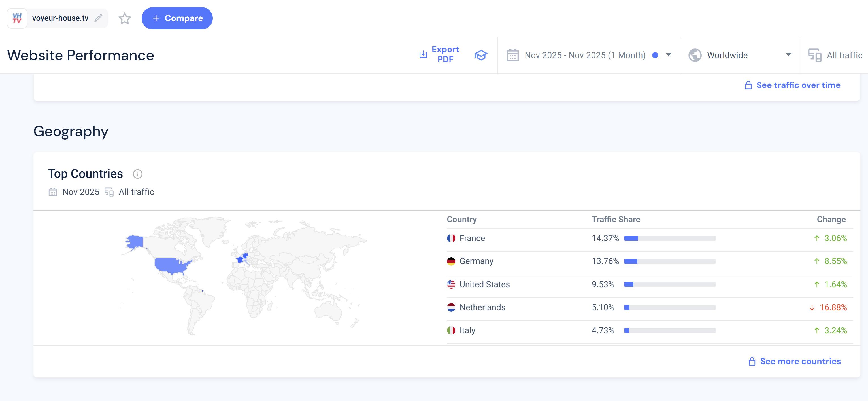Click the pencil edit icon beside the domain
868x401 pixels.
click(98, 18)
